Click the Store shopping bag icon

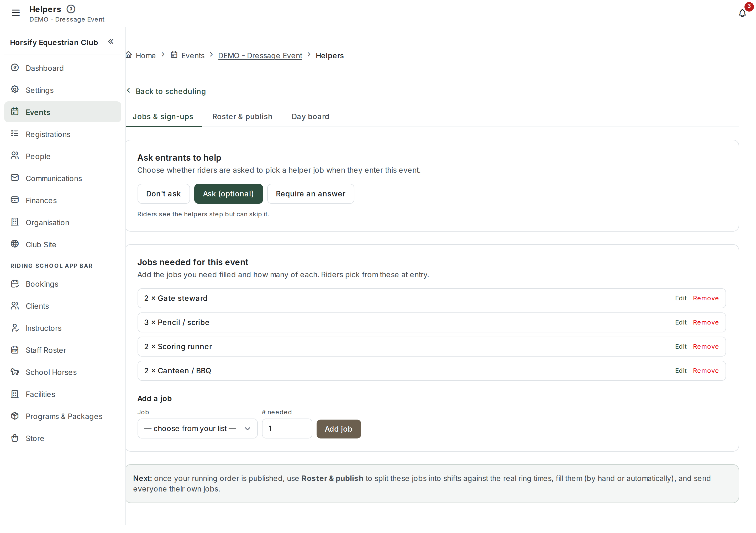tap(15, 438)
